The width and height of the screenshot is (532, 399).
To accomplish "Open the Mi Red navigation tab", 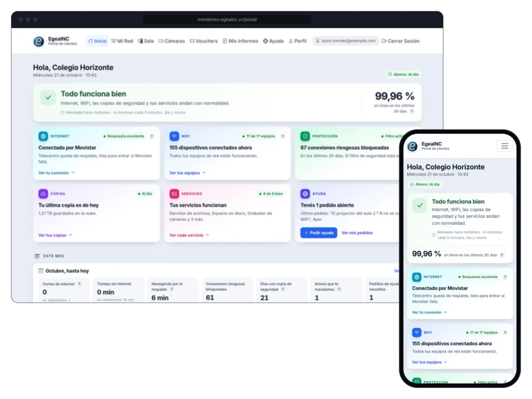I will pyautogui.click(x=122, y=41).
